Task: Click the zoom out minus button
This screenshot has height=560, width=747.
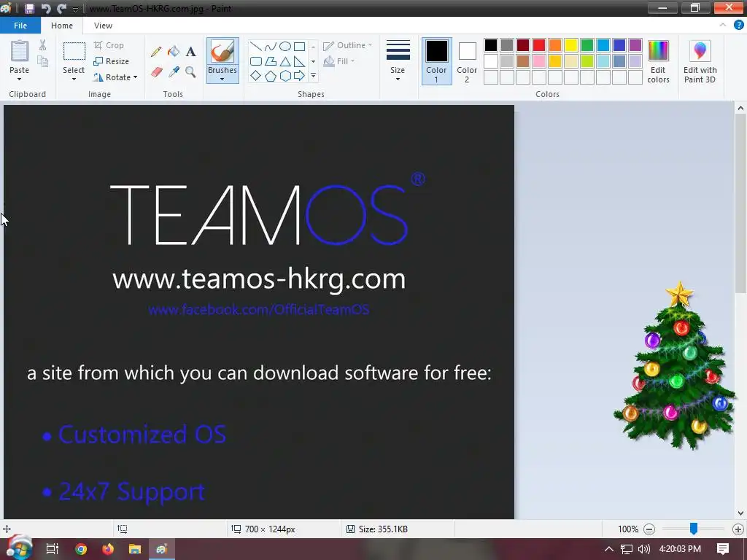Action: (x=649, y=529)
